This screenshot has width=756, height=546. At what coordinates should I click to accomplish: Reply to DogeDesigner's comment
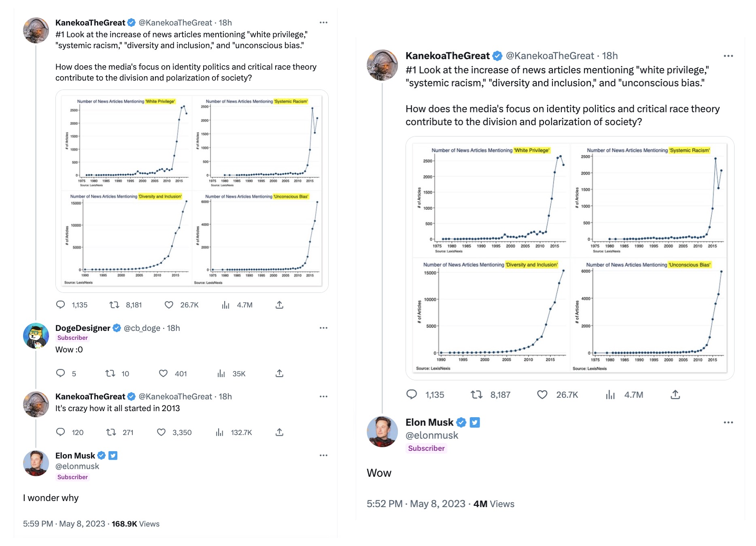point(61,373)
